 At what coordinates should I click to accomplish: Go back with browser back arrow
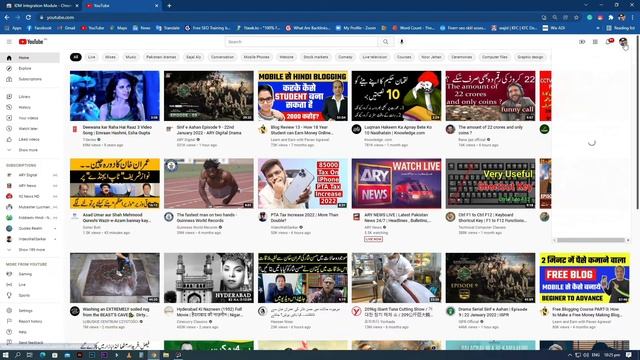tap(7, 17)
